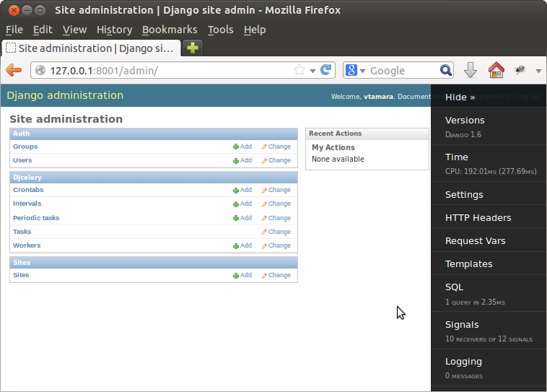Click the browser back arrow button

click(x=14, y=70)
